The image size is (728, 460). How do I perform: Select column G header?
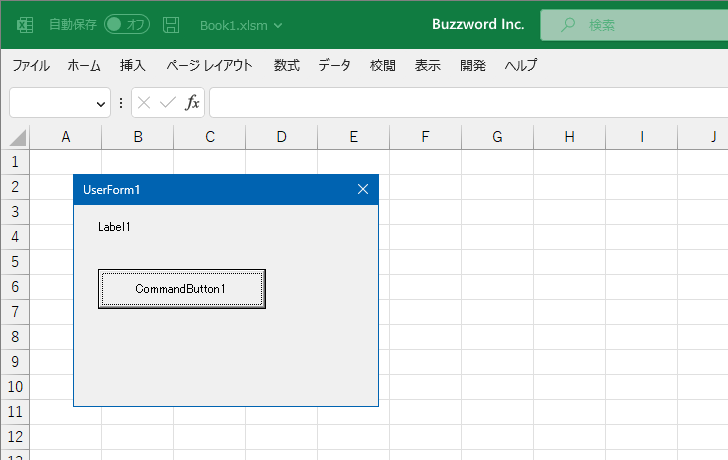point(497,137)
